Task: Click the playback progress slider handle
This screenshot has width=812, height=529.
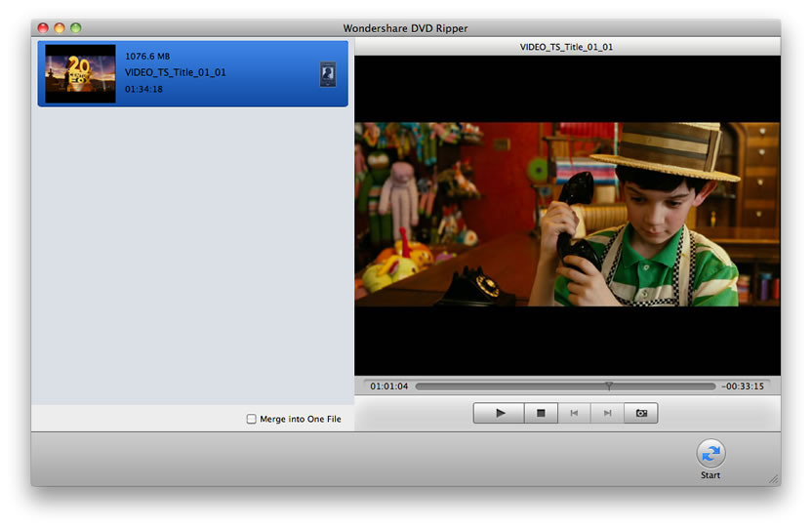Action: pyautogui.click(x=609, y=386)
